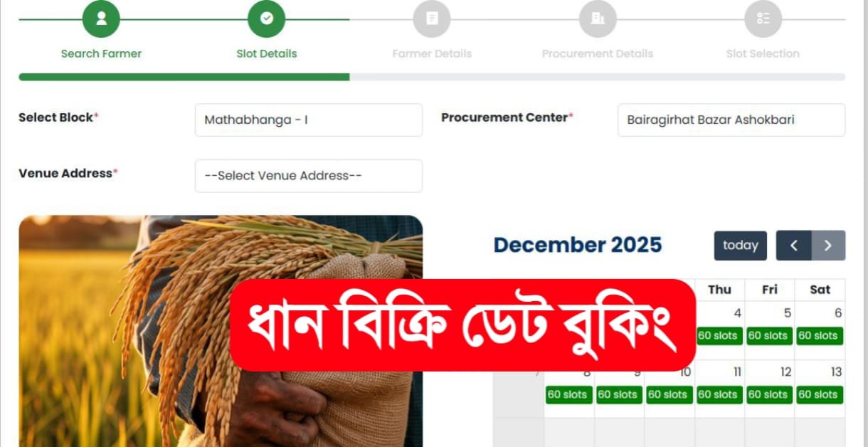868x447 pixels.
Task: Go to previous month with left chevron
Action: (x=794, y=246)
